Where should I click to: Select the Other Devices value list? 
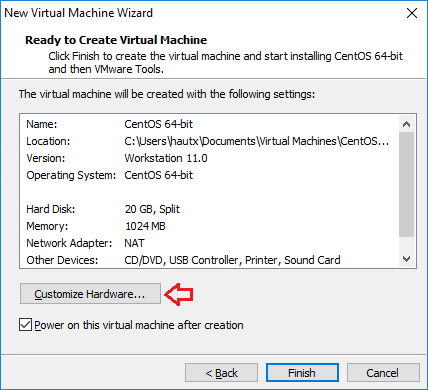(x=232, y=260)
